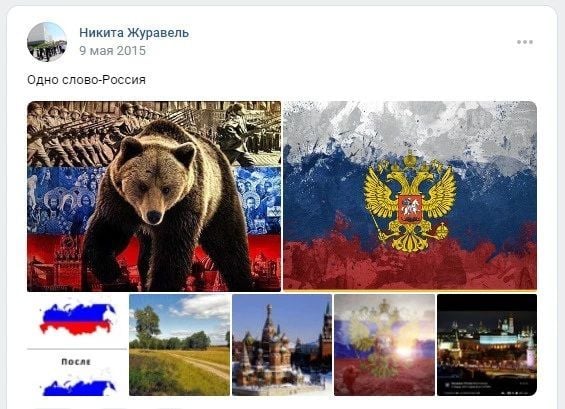Screen dimensions: 565x409
Task: Open the St. Basil's Cathedral thumbnail
Action: pos(282,345)
